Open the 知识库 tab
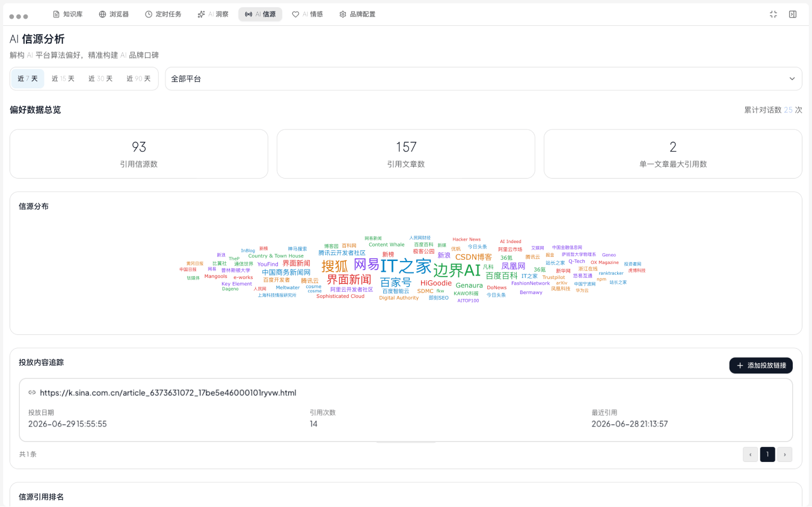The width and height of the screenshot is (812, 507). coord(68,14)
